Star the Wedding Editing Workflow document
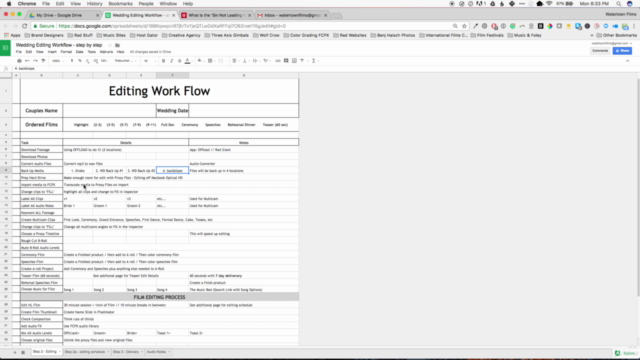 109,45
